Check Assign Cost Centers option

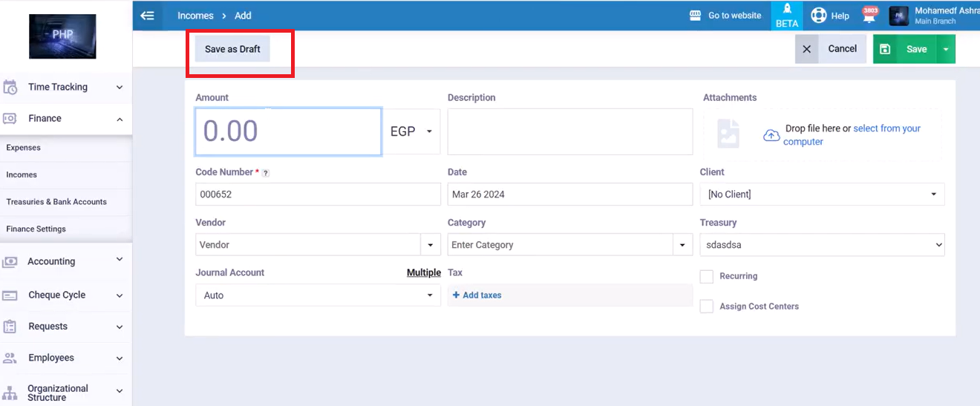pyautogui.click(x=707, y=307)
